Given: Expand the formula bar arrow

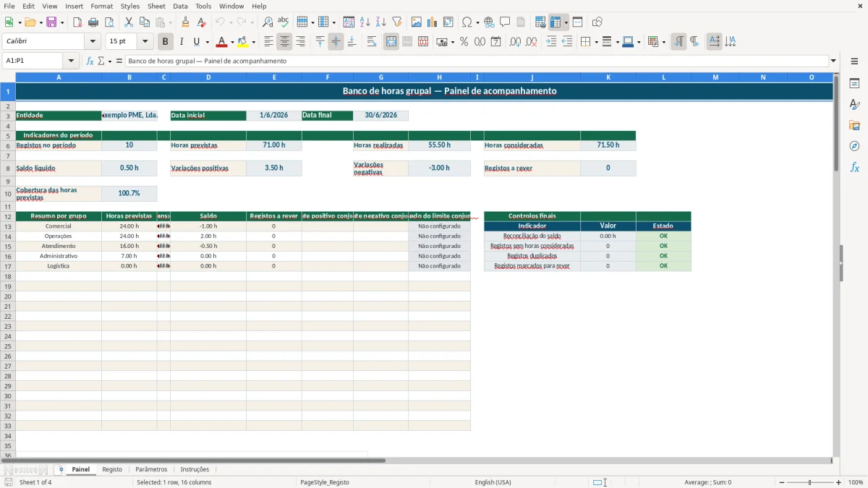Looking at the screenshot, I should (x=833, y=61).
